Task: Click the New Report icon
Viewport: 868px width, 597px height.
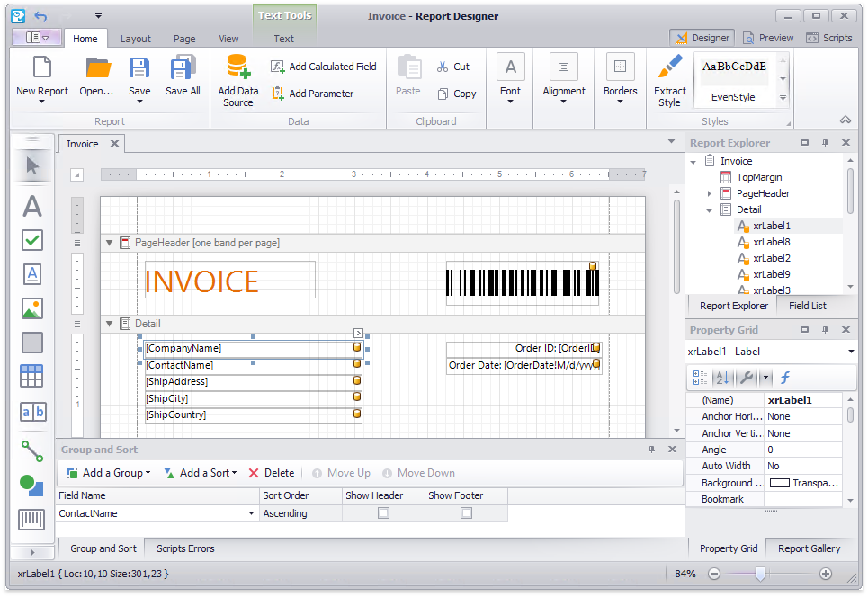Action: coord(42,67)
